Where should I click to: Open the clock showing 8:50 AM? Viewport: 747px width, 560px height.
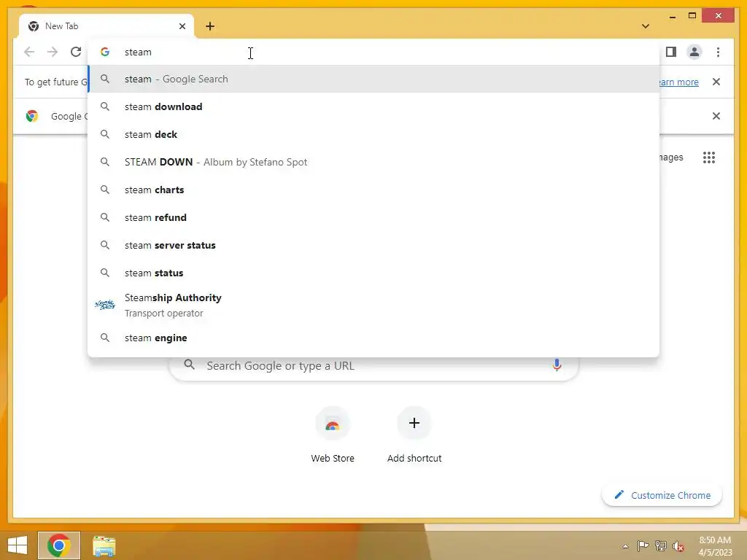715,546
